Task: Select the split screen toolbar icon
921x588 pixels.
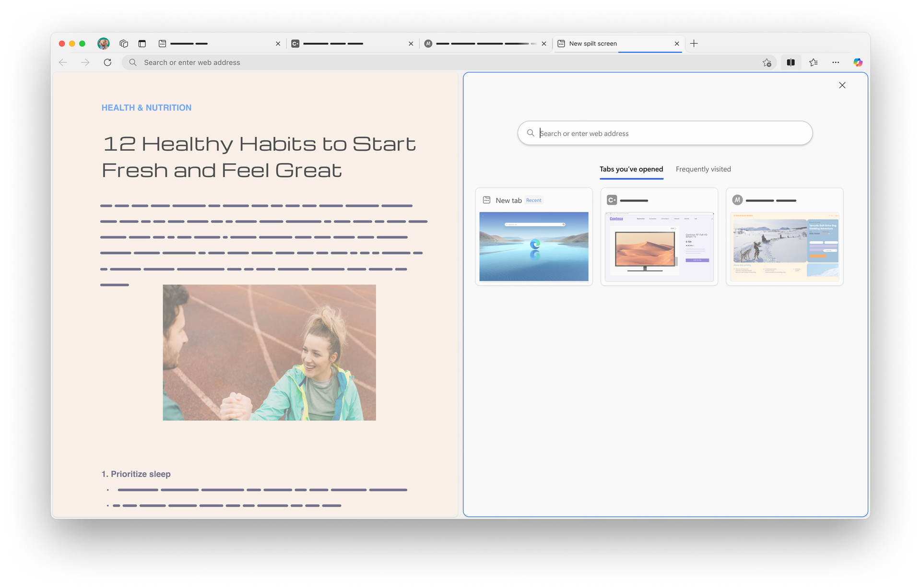Action: click(791, 62)
